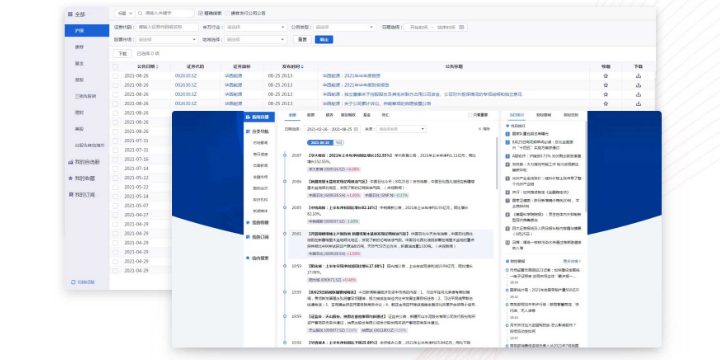720x360 pixels.
Task: Click the star favorite icon in first announcement row
Action: click(606, 76)
